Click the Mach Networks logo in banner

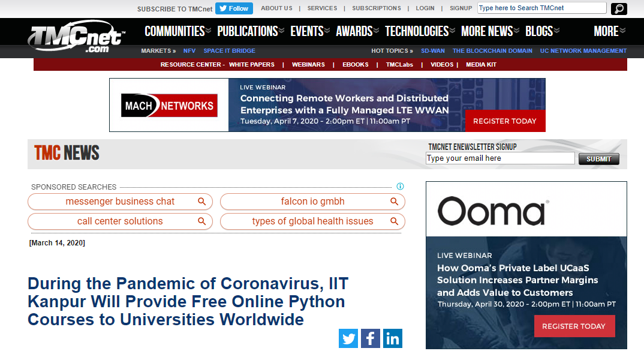(169, 106)
